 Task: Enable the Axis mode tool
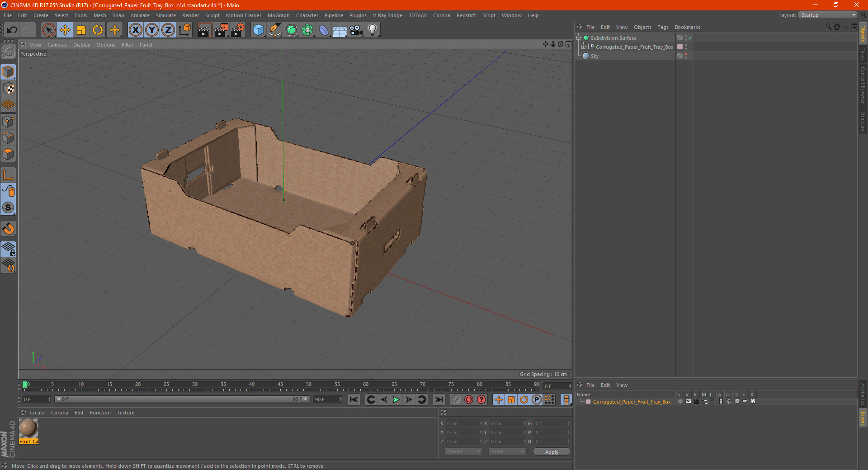8,175
